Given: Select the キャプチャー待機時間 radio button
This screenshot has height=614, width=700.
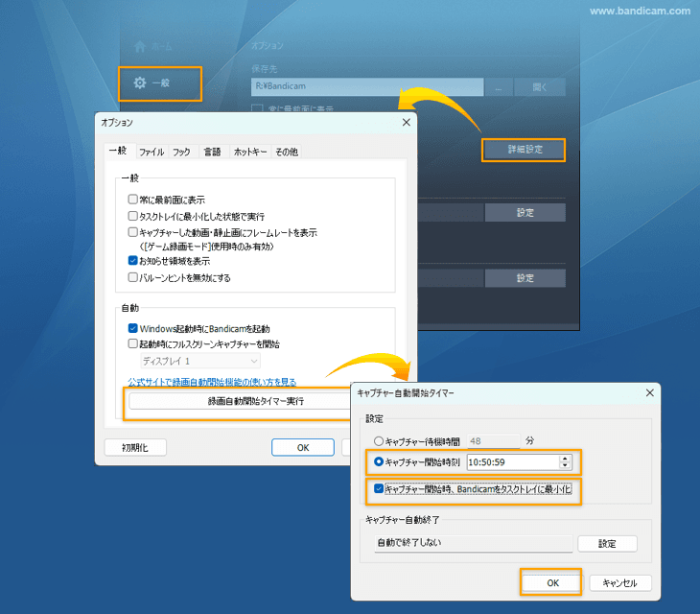Looking at the screenshot, I should point(379,441).
